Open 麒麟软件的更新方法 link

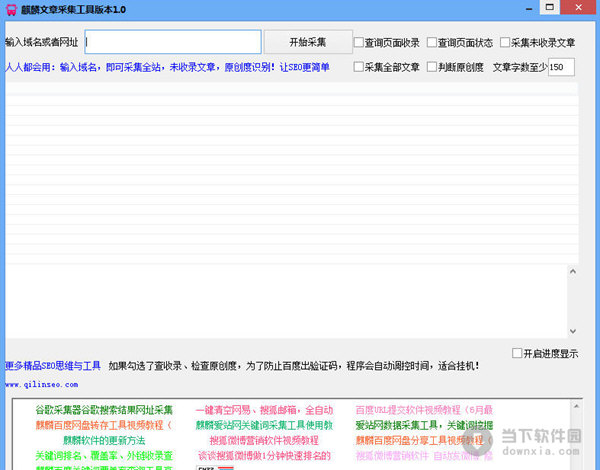coord(104,440)
